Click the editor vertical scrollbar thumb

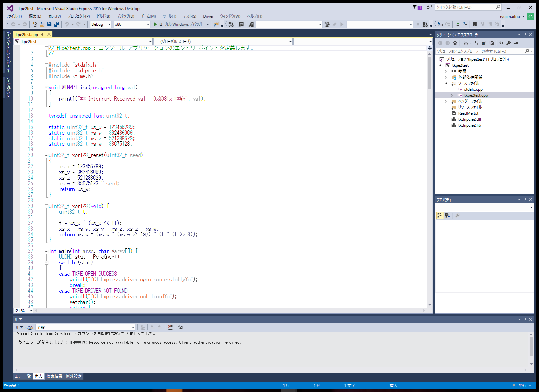tap(430, 73)
